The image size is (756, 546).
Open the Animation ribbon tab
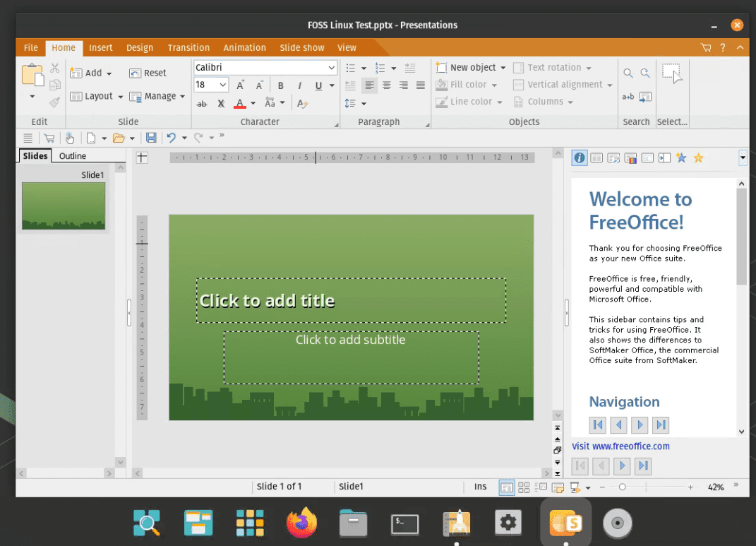244,47
